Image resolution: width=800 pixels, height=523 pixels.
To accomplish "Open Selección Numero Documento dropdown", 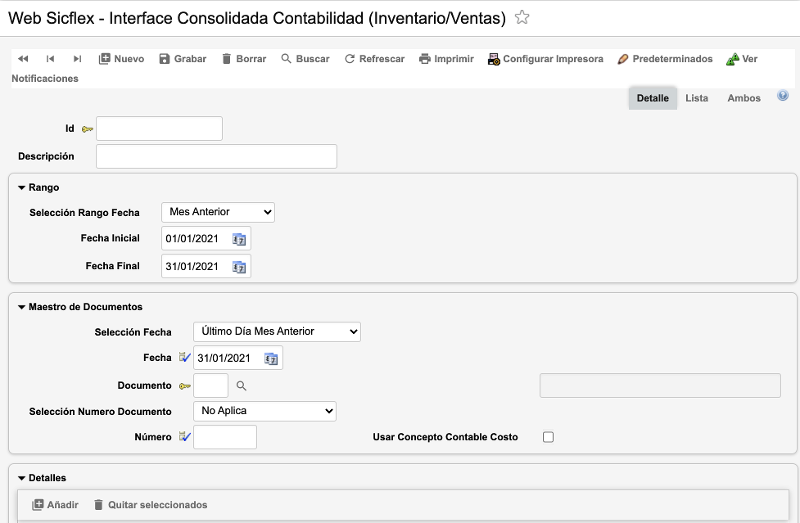I will click(265, 411).
